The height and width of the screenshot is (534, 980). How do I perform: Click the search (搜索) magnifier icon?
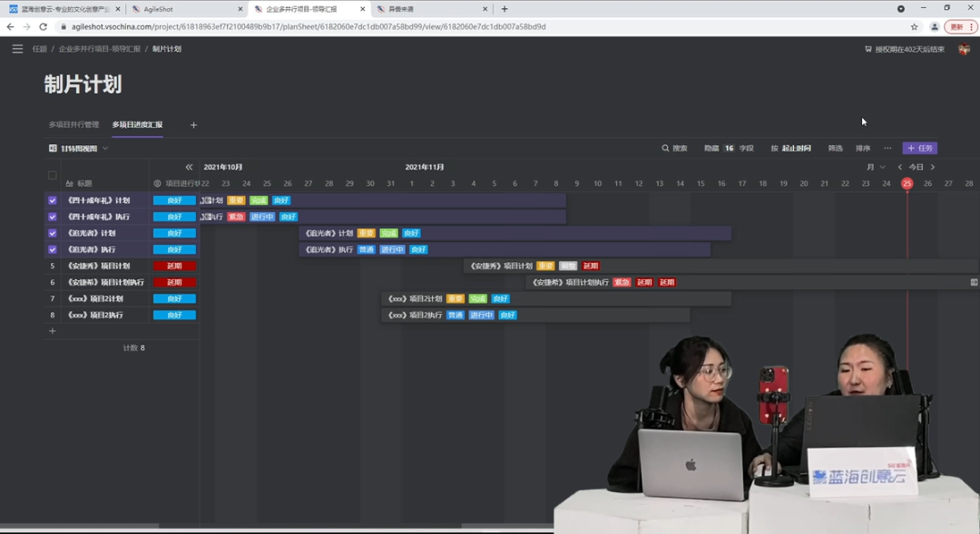pos(665,148)
